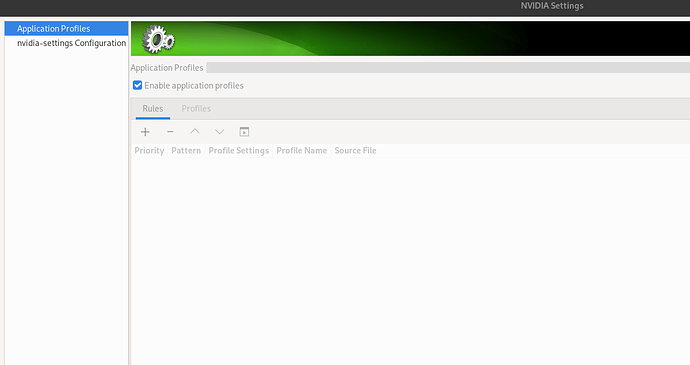This screenshot has width=690, height=365.
Task: Move rule up with the up-chevron icon
Action: point(195,132)
